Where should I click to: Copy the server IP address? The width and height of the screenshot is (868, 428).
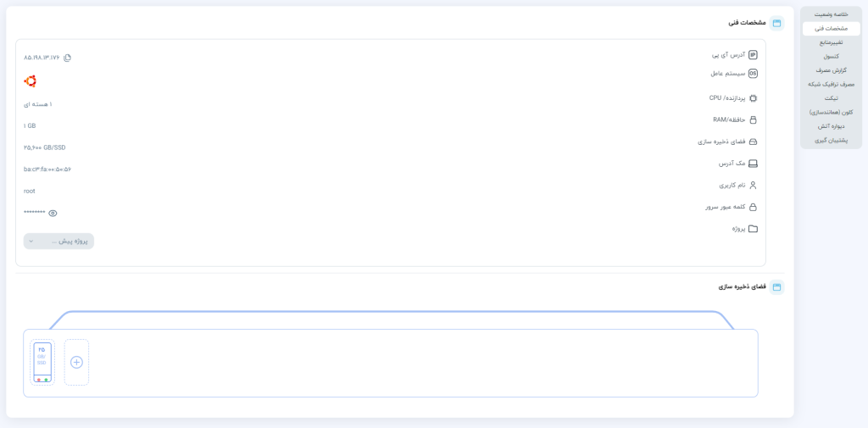tap(68, 58)
